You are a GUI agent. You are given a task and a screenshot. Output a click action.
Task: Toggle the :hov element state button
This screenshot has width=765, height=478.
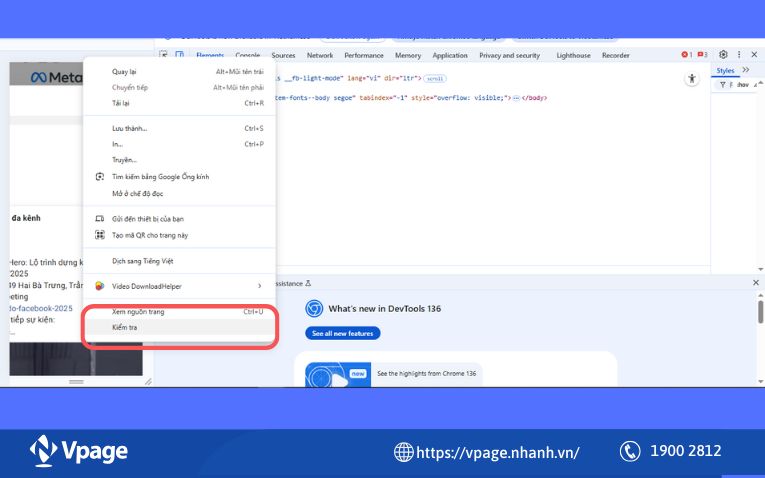pyautogui.click(x=743, y=85)
